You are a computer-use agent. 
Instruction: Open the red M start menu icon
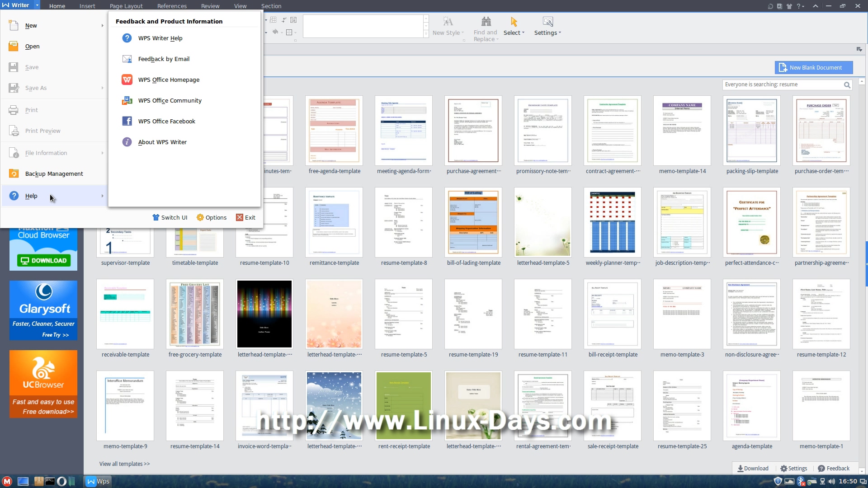[x=7, y=481]
